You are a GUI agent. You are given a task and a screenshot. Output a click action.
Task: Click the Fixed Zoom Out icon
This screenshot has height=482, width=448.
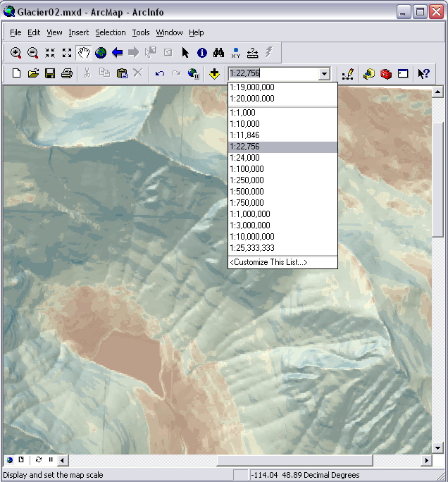[x=67, y=53]
